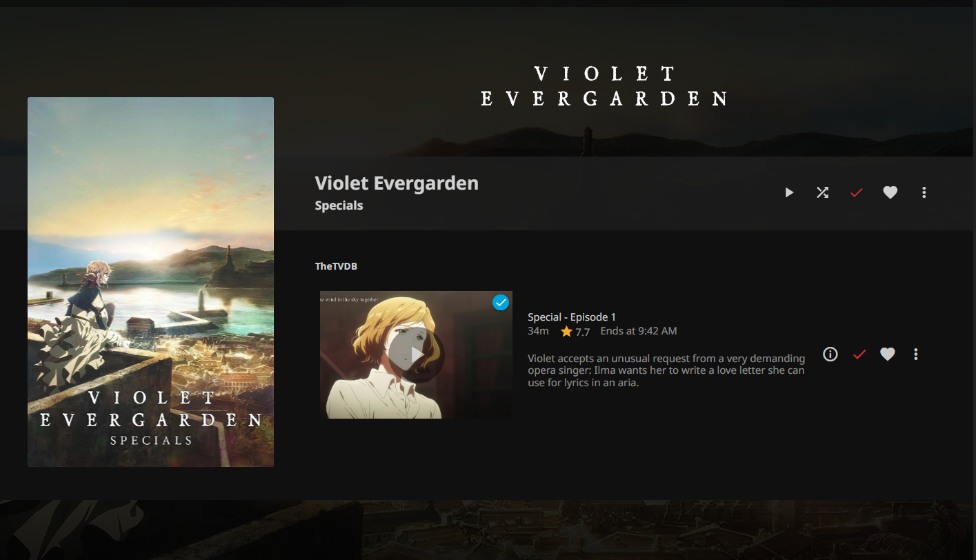
Task: Click the Violet Evergarden Specials poster
Action: click(x=150, y=281)
